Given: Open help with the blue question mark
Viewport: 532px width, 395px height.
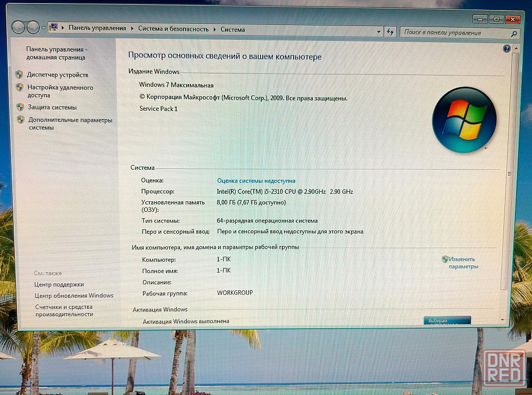Looking at the screenshot, I should point(506,48).
